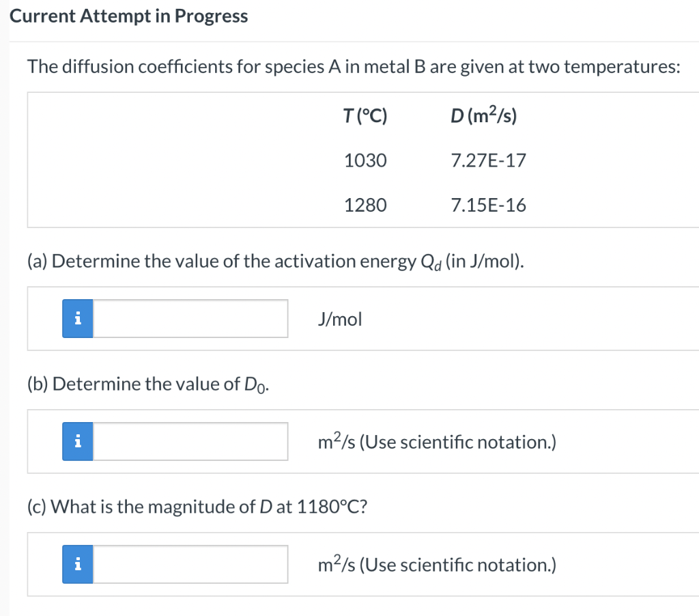
Task: Click the info icon for D at 1180°C
Action: [x=78, y=564]
